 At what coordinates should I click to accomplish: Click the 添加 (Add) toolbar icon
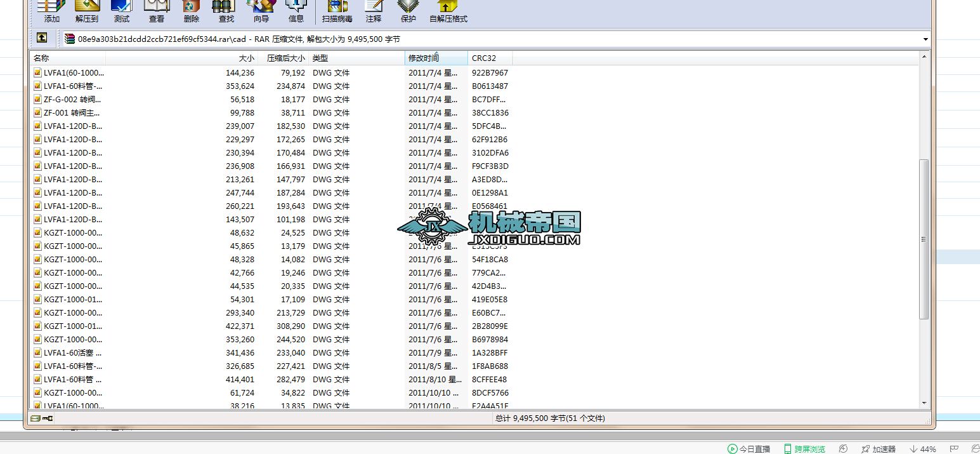(51, 7)
